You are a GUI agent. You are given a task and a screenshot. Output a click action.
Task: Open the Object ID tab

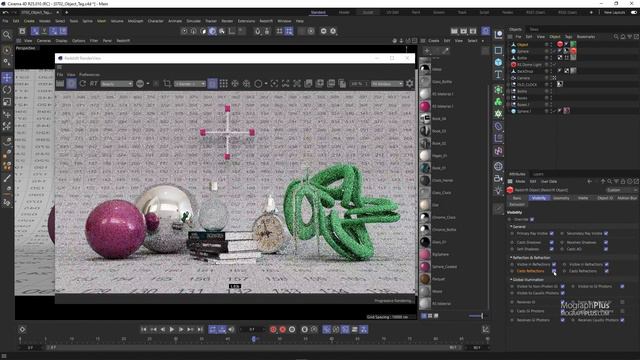(605, 198)
